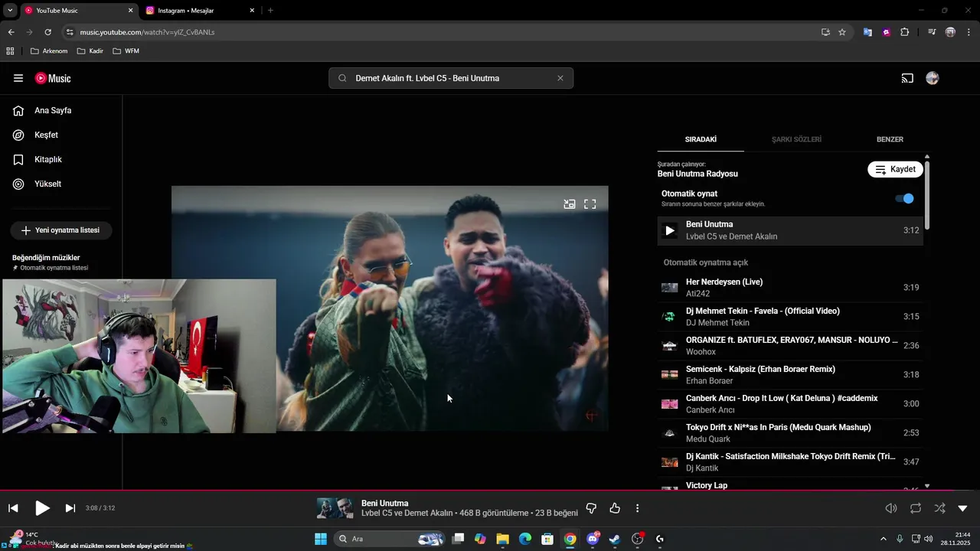
Task: Open miniplayer icon on the video
Action: (x=570, y=204)
